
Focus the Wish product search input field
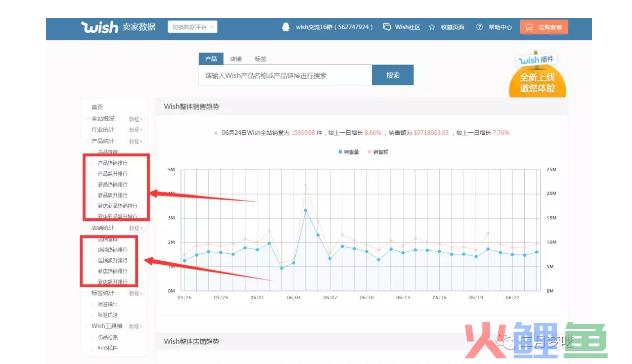click(285, 75)
